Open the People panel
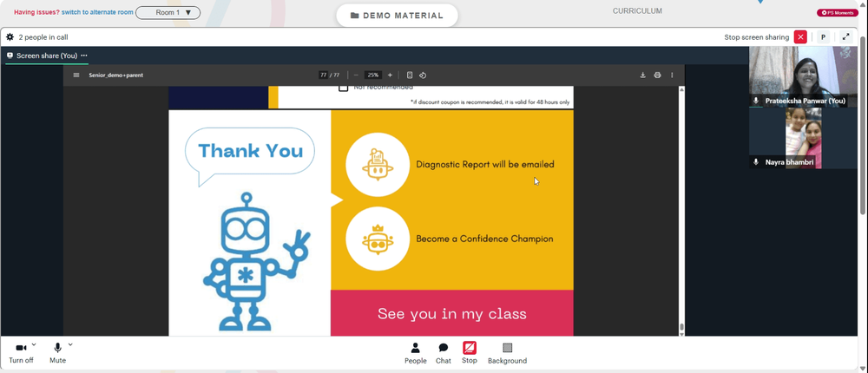Image resolution: width=868 pixels, height=373 pixels. coord(415,353)
